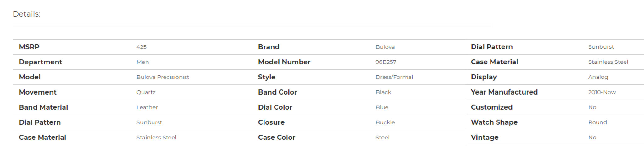The height and width of the screenshot is (157, 644).
Task: Select the Vintage label
Action: pos(485,138)
